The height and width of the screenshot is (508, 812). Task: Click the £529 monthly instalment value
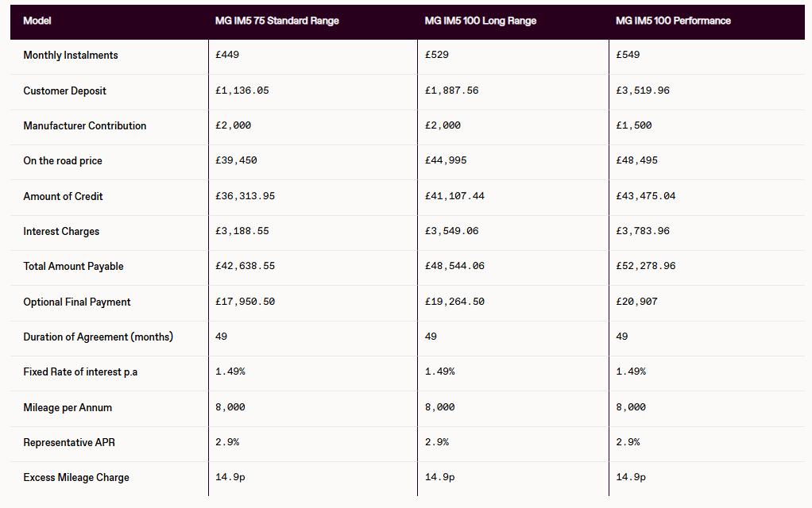(x=437, y=56)
